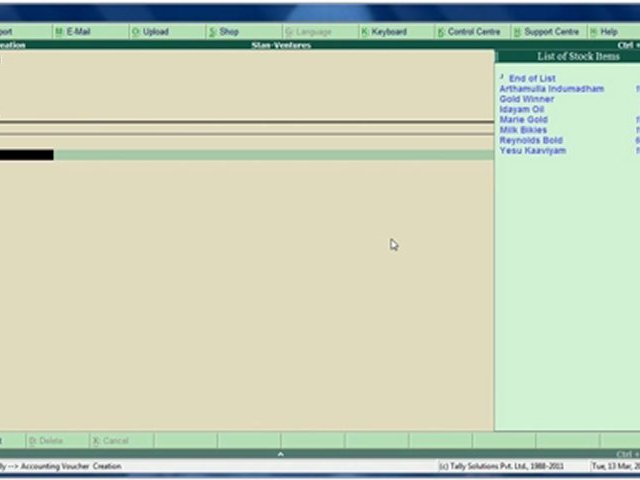Click List of Stock Items header
This screenshot has height=480, width=640.
click(x=578, y=56)
